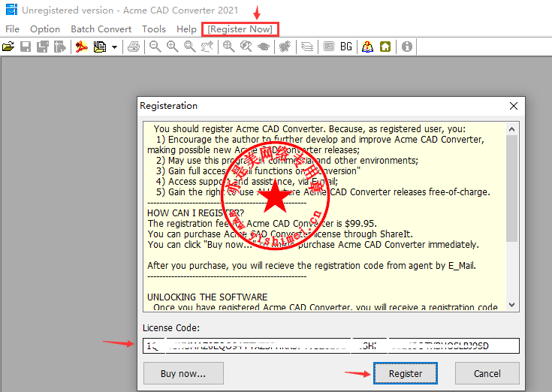Click the About info icon

pyautogui.click(x=406, y=47)
